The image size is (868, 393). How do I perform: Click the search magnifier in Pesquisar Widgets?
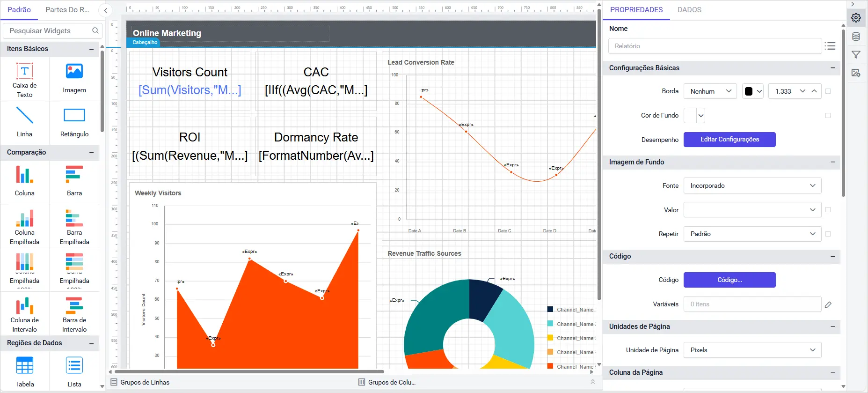95,31
